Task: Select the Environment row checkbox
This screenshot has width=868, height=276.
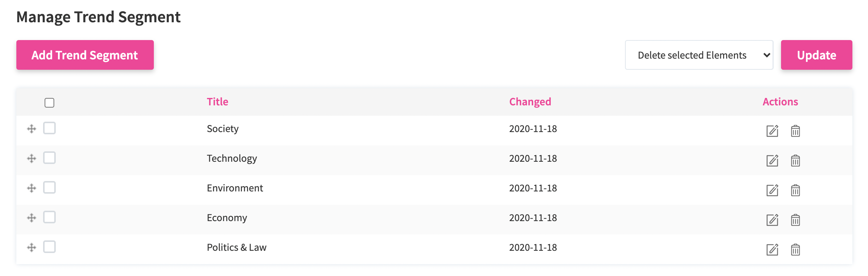Action: point(49,188)
